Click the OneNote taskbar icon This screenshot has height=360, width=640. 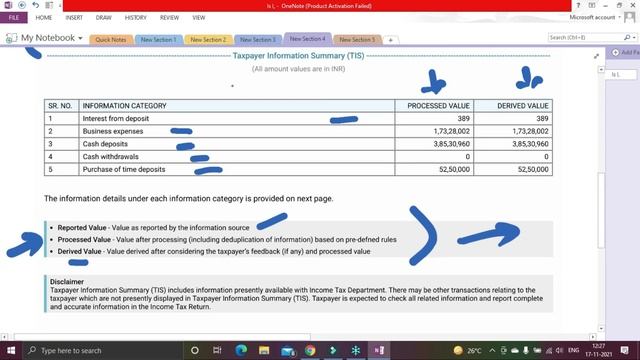(379, 350)
